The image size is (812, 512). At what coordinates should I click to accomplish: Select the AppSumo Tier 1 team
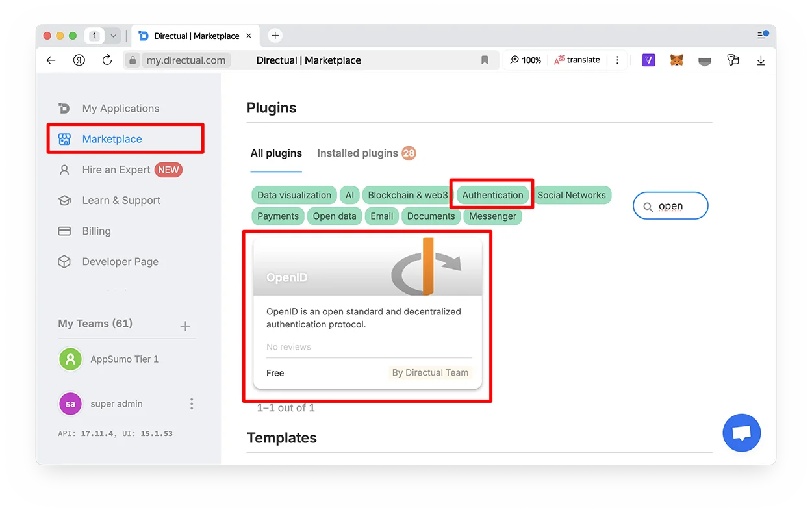click(124, 359)
